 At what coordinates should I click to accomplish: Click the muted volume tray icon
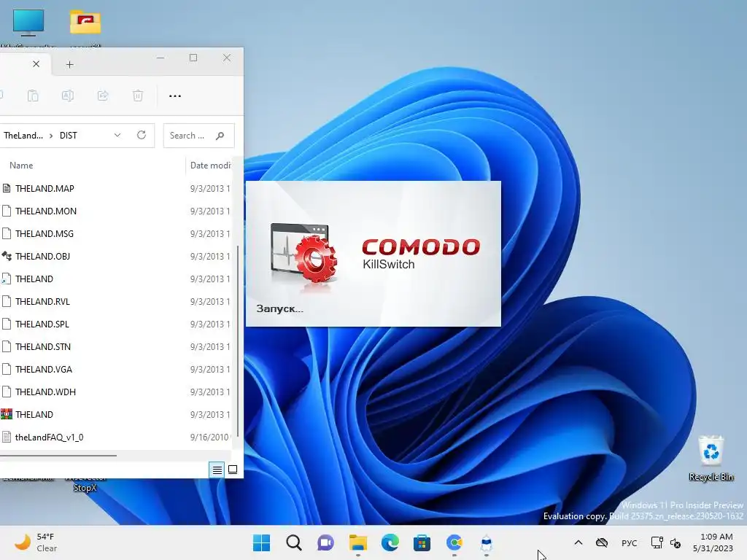point(676,542)
